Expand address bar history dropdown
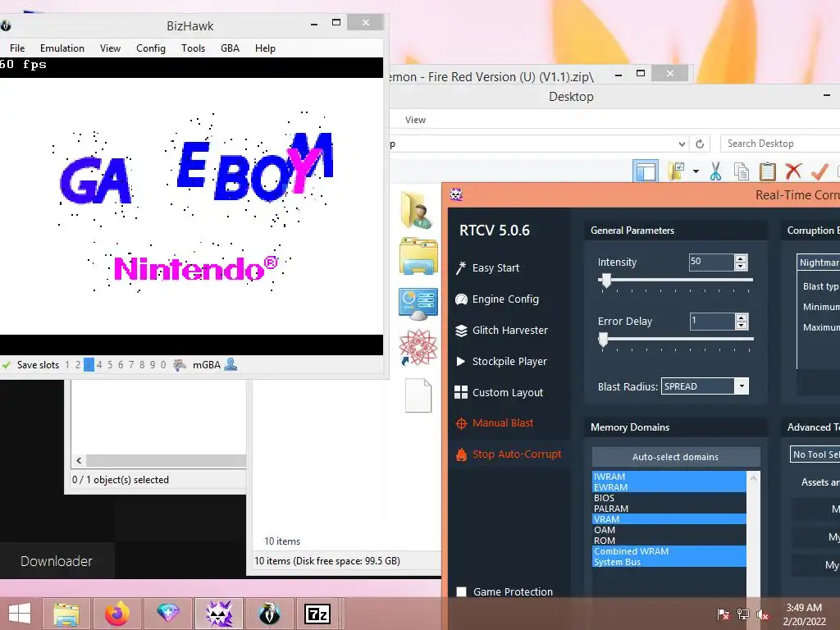The height and width of the screenshot is (630, 840). [x=682, y=144]
